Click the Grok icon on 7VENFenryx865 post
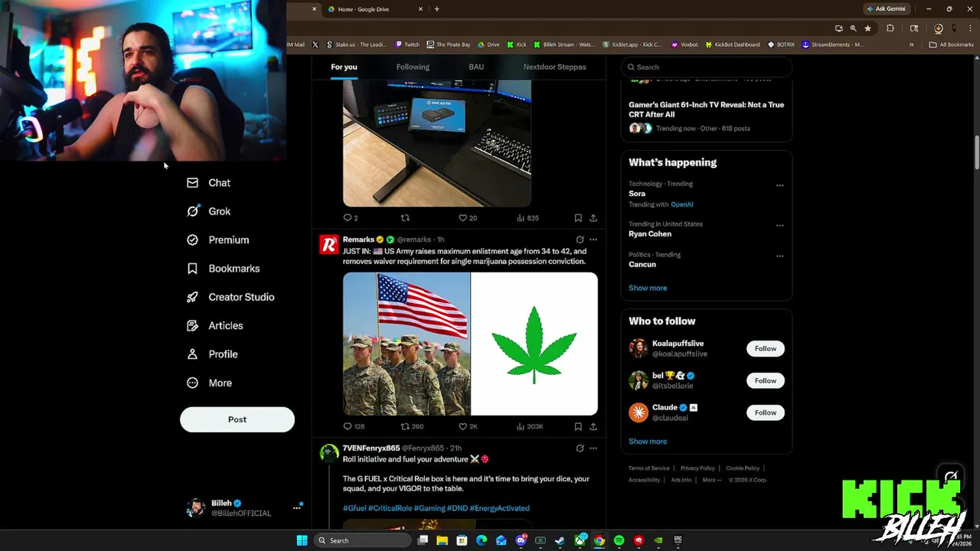 pos(580,448)
